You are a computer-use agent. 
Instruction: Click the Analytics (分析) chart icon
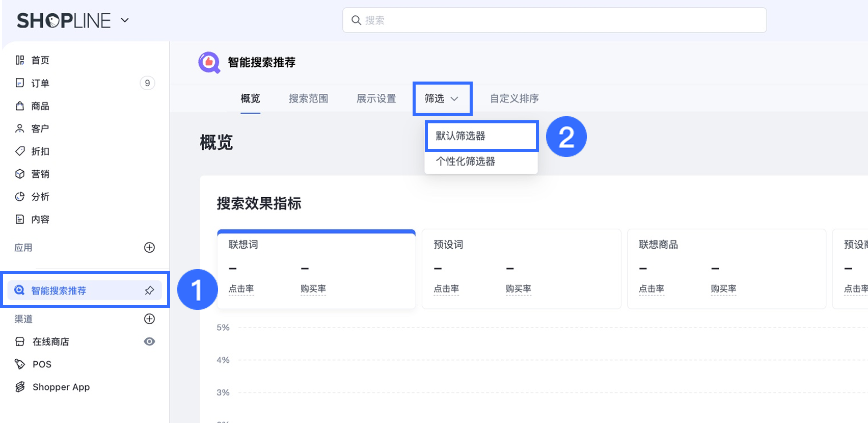20,197
